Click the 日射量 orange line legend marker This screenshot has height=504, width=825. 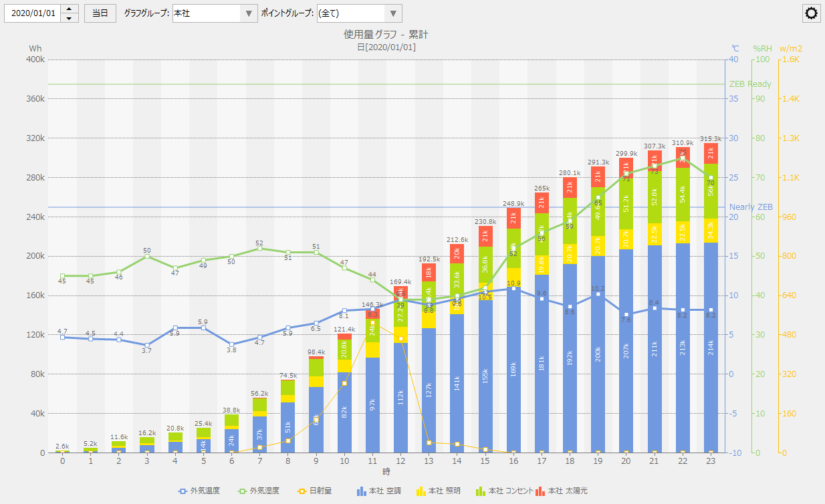[x=302, y=491]
